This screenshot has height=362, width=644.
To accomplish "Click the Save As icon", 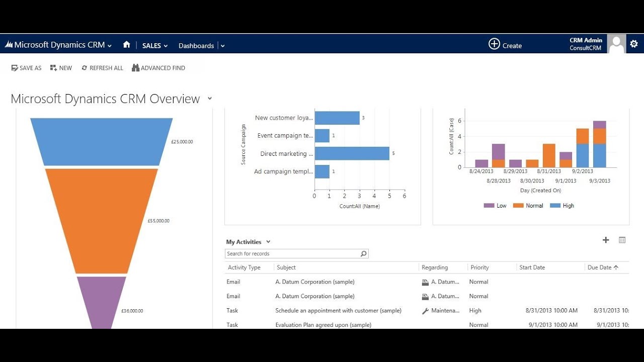I will tap(15, 68).
